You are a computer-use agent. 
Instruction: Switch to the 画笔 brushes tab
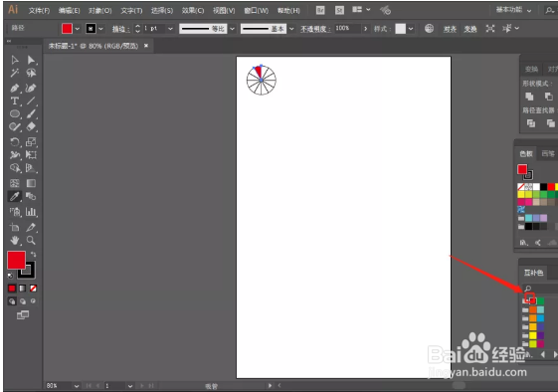point(548,153)
